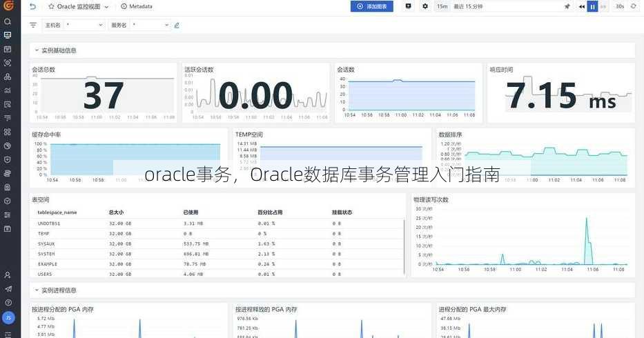The width and height of the screenshot is (644, 338).
Task: Open the 30s refresh interval dropdown
Action: 620,7
